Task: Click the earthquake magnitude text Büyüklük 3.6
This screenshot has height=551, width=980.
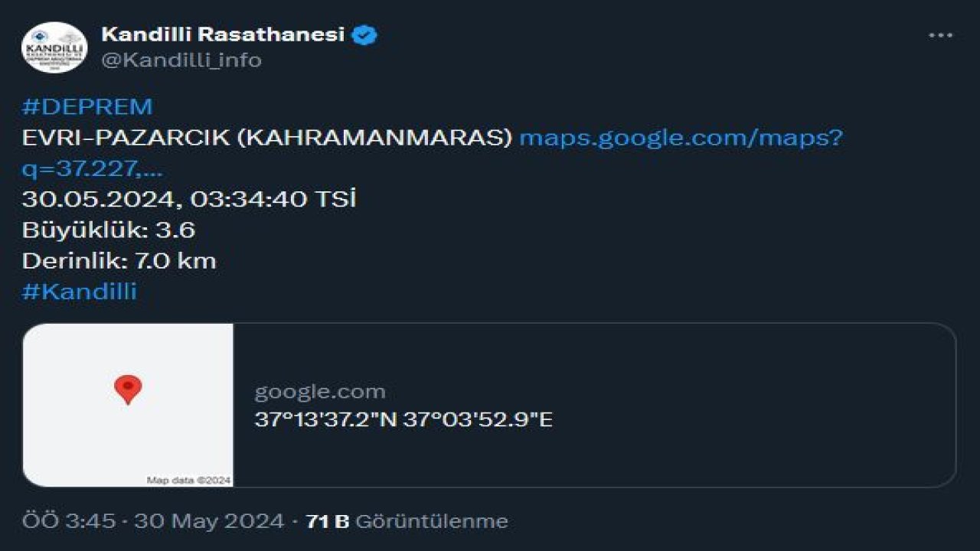Action: (x=103, y=230)
